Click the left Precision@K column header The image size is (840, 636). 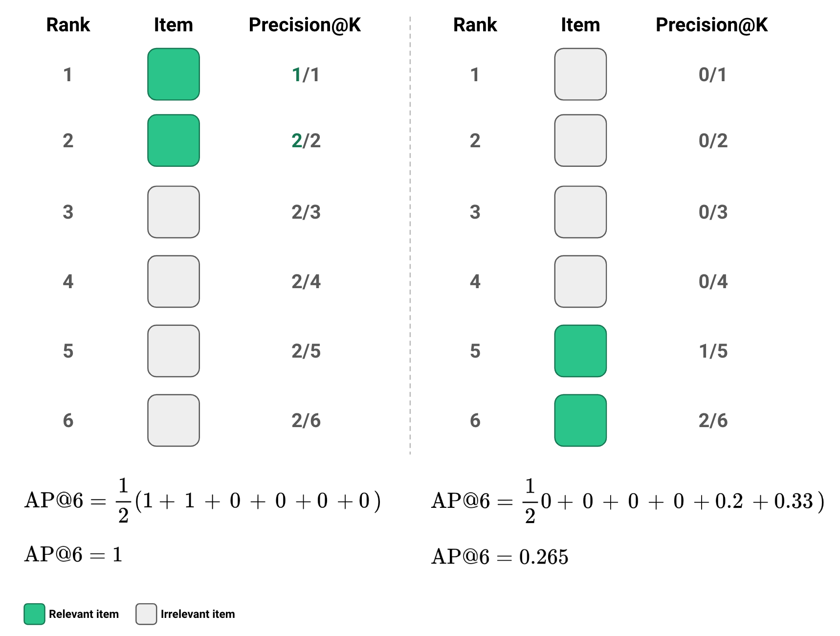[x=305, y=25]
